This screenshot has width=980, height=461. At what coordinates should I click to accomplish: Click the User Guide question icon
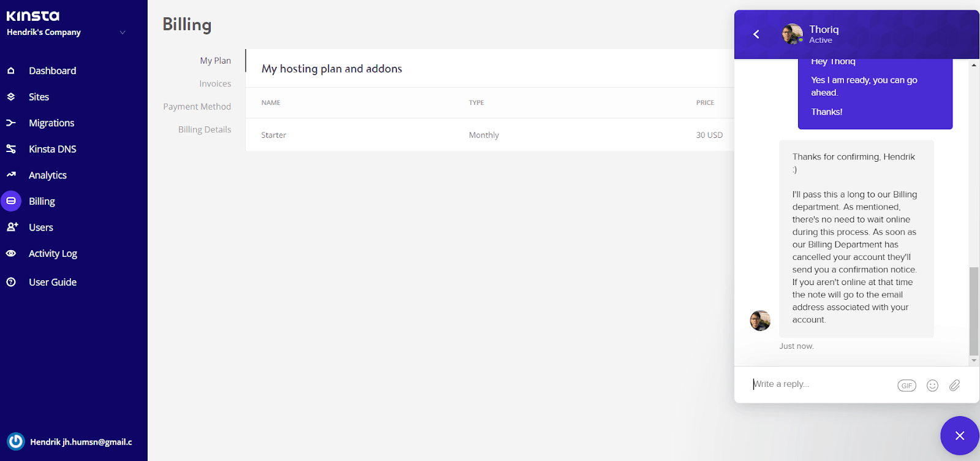pos(11,282)
